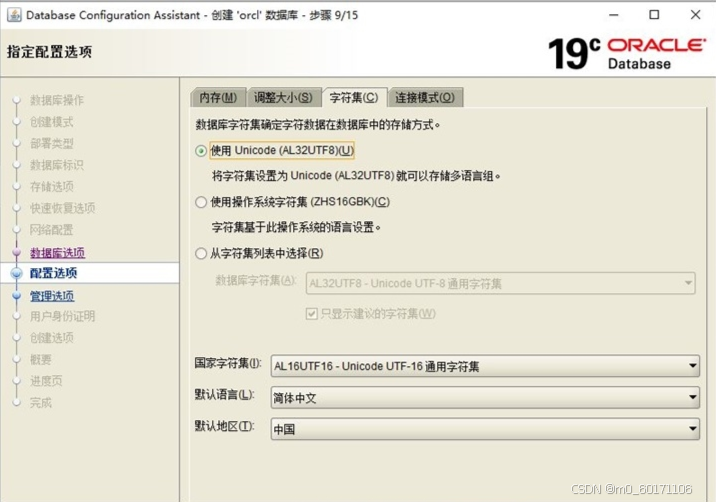Open the 默认地区 中国 dropdown
The image size is (716, 502).
(485, 428)
